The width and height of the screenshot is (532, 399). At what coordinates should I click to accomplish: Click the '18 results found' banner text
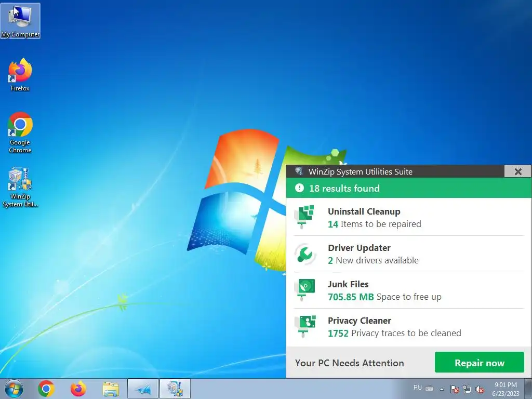pyautogui.click(x=344, y=188)
